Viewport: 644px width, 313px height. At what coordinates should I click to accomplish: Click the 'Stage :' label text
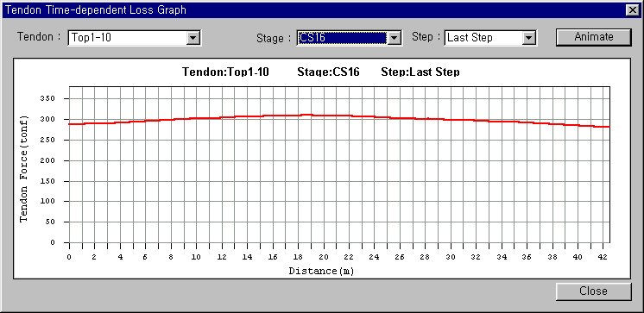(x=274, y=38)
